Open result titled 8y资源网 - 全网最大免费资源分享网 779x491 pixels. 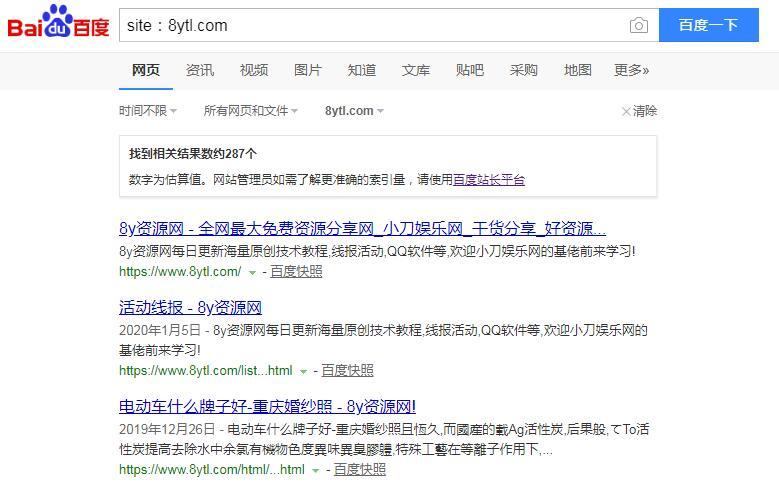[x=362, y=229]
